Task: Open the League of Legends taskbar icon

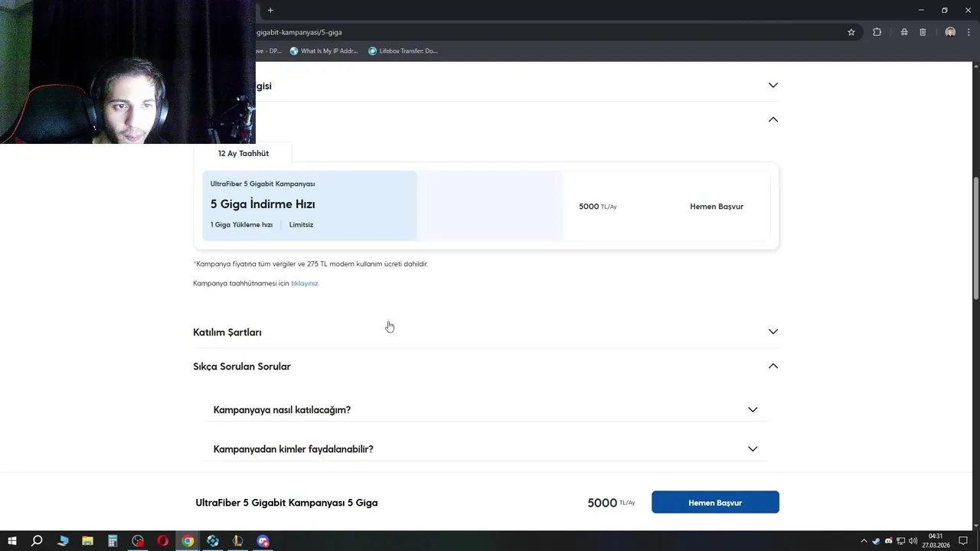Action: tap(238, 541)
